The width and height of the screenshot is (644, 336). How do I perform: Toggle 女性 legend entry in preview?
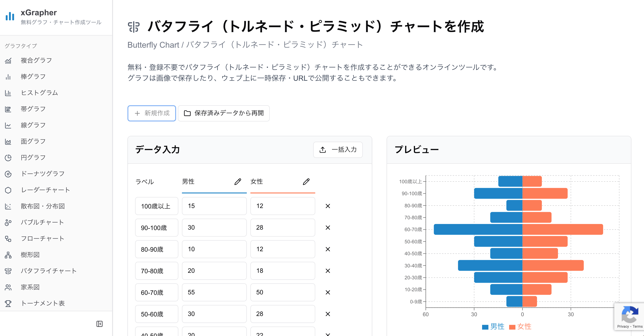pyautogui.click(x=520, y=327)
